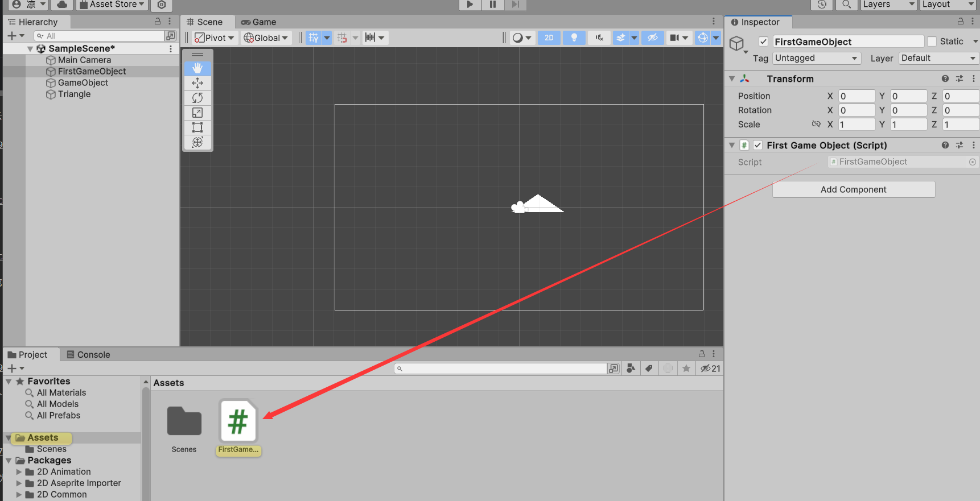The image size is (980, 501).
Task: Open the global search magnifier icon
Action: [x=847, y=5]
